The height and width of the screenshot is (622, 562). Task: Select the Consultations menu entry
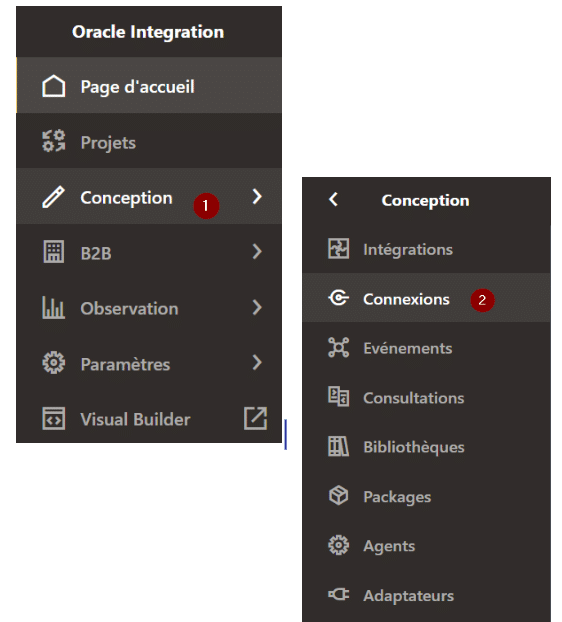(426, 397)
